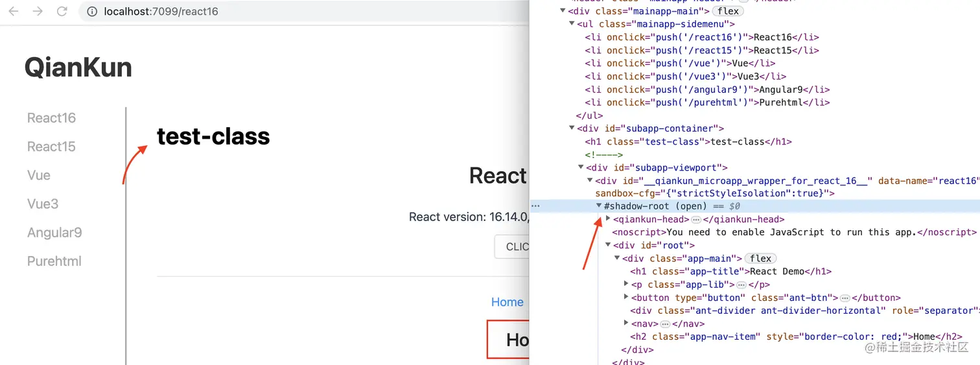Open Angular9 in the side menu
Viewport: 980px width, 365px height.
tap(54, 232)
